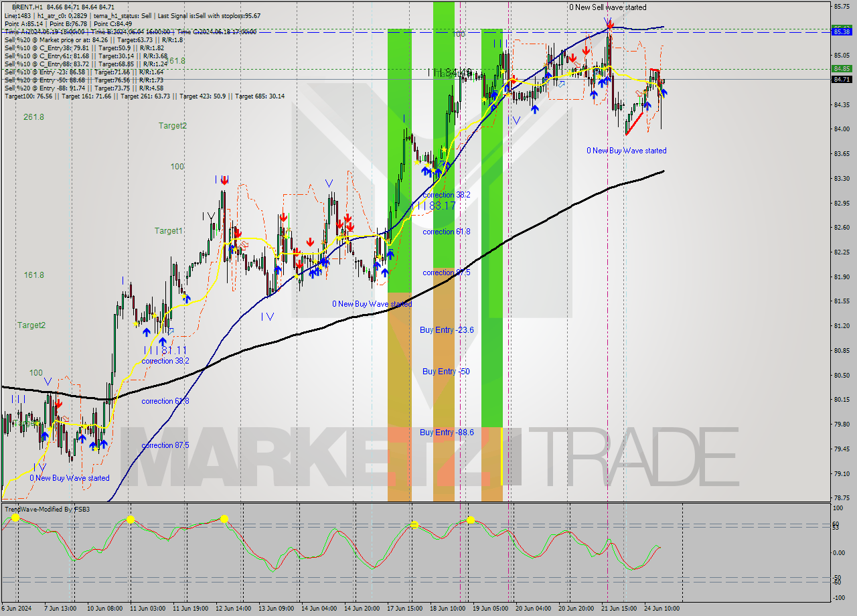Click the '18 Jun 10:00' time label
Screen dimensions: 857x616
447,609
